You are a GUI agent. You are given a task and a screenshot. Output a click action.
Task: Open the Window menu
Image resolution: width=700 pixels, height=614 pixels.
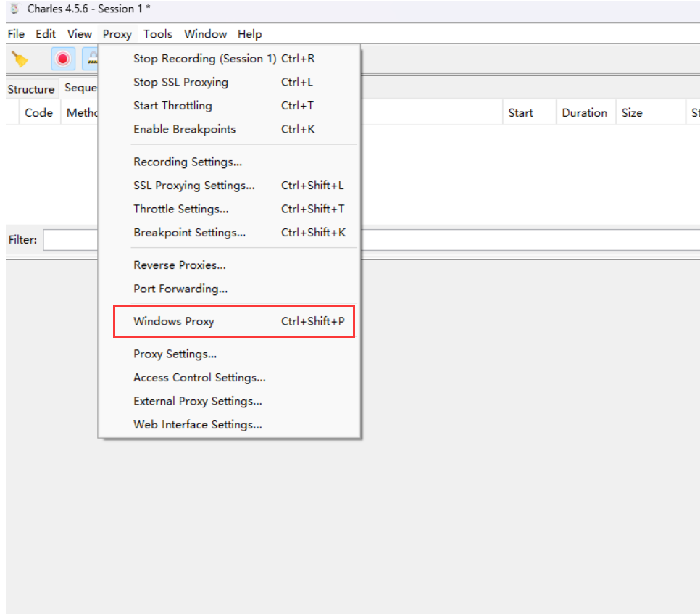(205, 34)
